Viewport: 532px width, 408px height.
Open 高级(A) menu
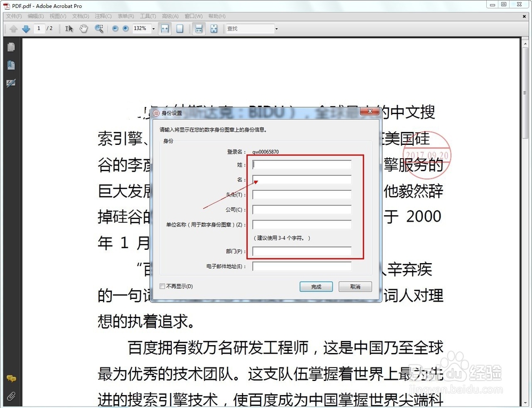point(170,16)
